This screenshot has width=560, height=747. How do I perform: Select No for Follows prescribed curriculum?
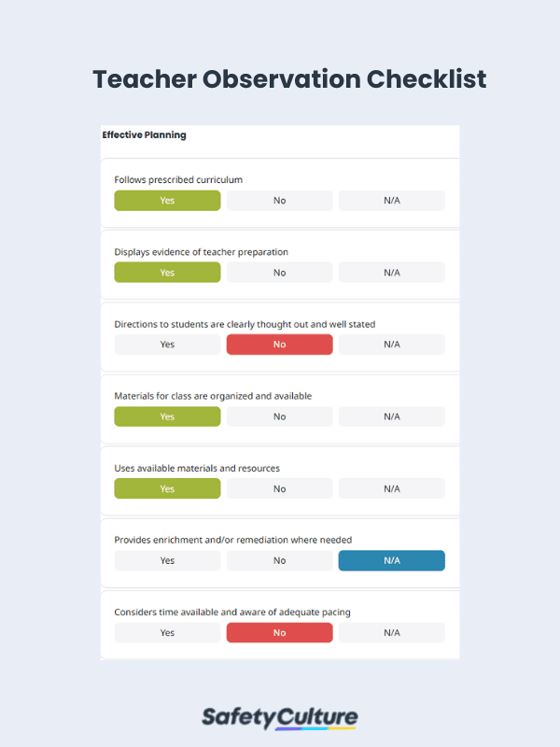279,200
